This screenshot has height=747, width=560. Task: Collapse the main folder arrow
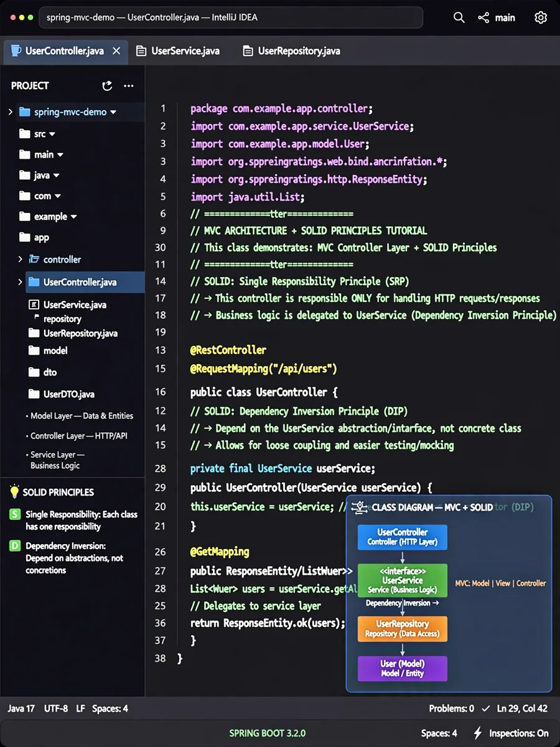coord(60,155)
